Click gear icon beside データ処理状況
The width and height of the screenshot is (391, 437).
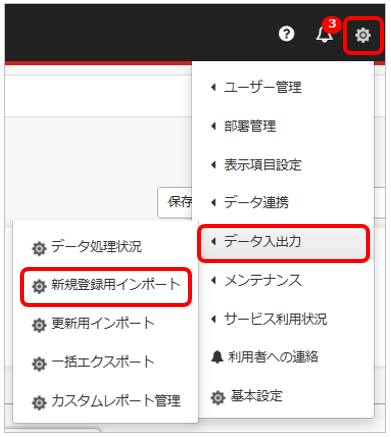point(39,248)
